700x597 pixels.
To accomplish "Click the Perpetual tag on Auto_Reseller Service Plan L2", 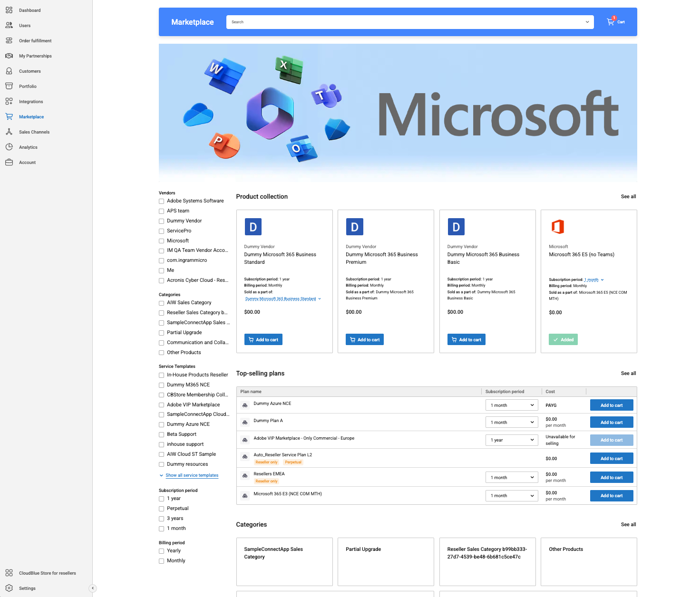I will 293,462.
